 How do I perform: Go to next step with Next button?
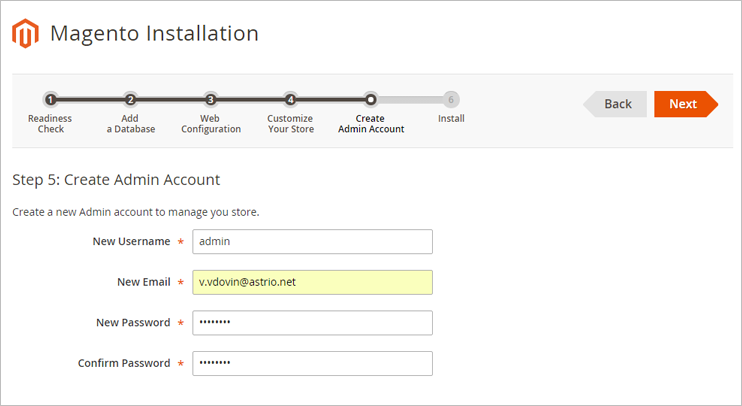click(x=686, y=104)
